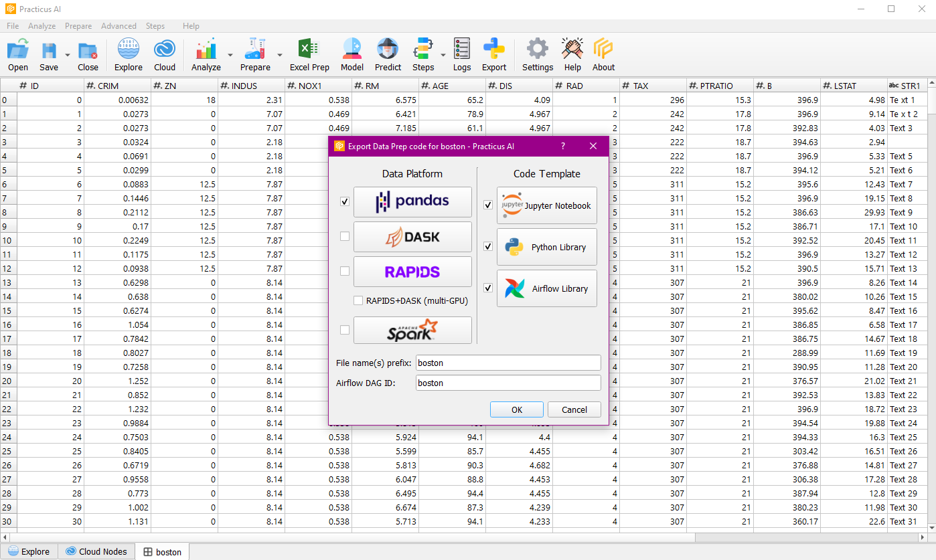Click the dialog help question mark

pyautogui.click(x=562, y=146)
